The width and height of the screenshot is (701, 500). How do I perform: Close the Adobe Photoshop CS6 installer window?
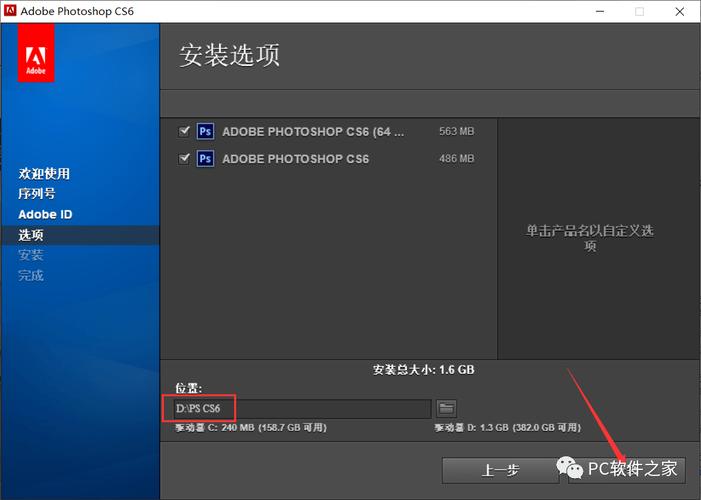(x=680, y=11)
